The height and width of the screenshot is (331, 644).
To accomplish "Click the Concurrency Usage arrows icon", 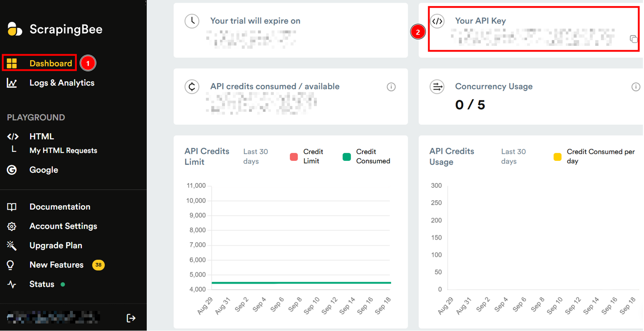I will tap(437, 87).
